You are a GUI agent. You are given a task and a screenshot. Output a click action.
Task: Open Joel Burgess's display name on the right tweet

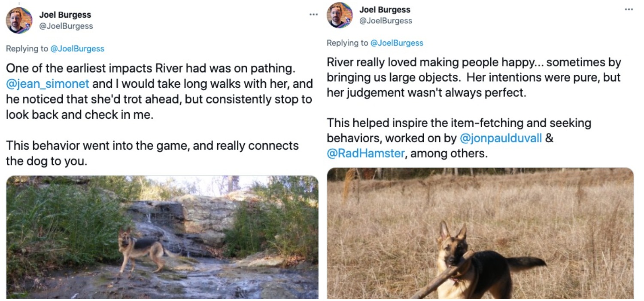pos(384,9)
